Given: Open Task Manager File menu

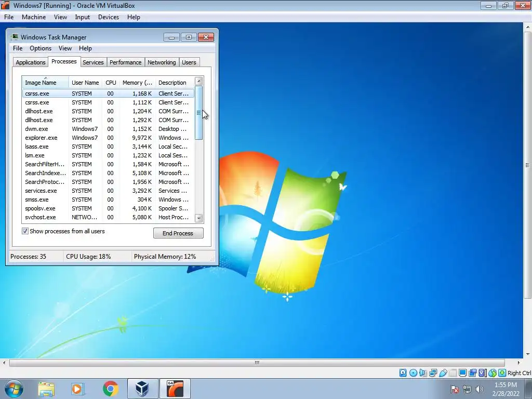Looking at the screenshot, I should [18, 48].
